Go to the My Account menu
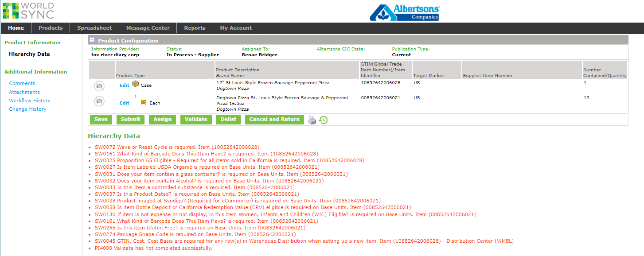 click(x=236, y=28)
